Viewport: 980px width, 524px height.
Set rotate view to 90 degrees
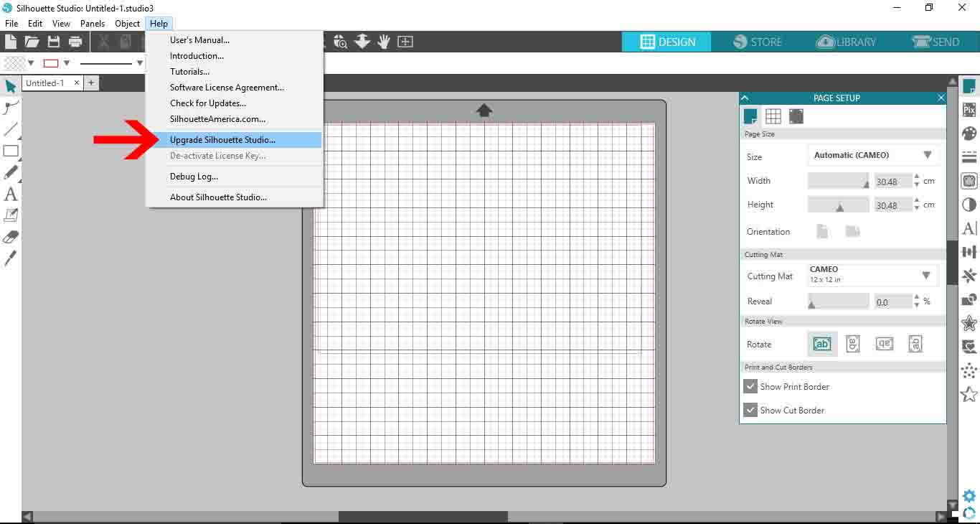[x=852, y=344]
